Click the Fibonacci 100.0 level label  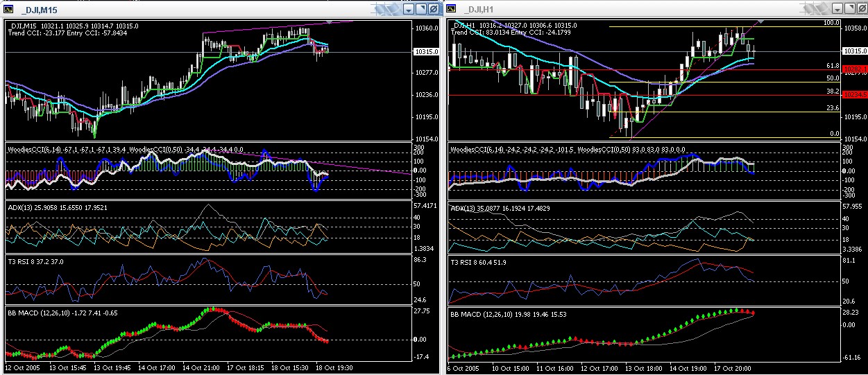click(831, 23)
